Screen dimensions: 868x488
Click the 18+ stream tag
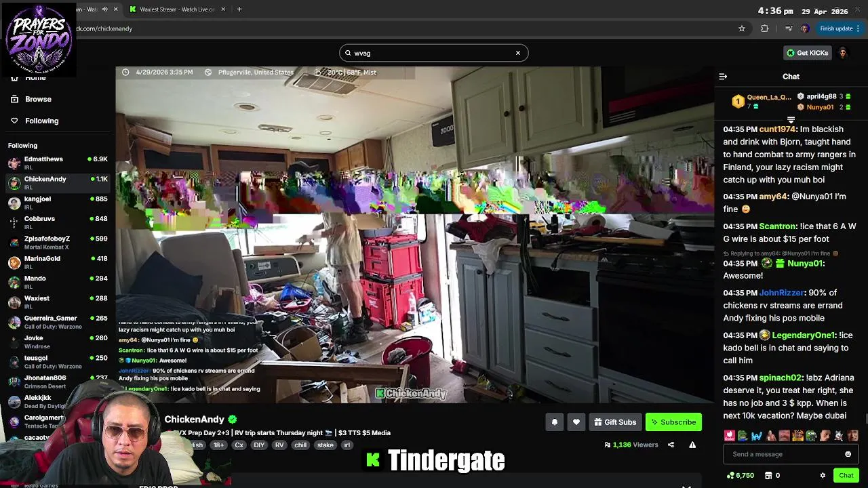[x=218, y=445]
